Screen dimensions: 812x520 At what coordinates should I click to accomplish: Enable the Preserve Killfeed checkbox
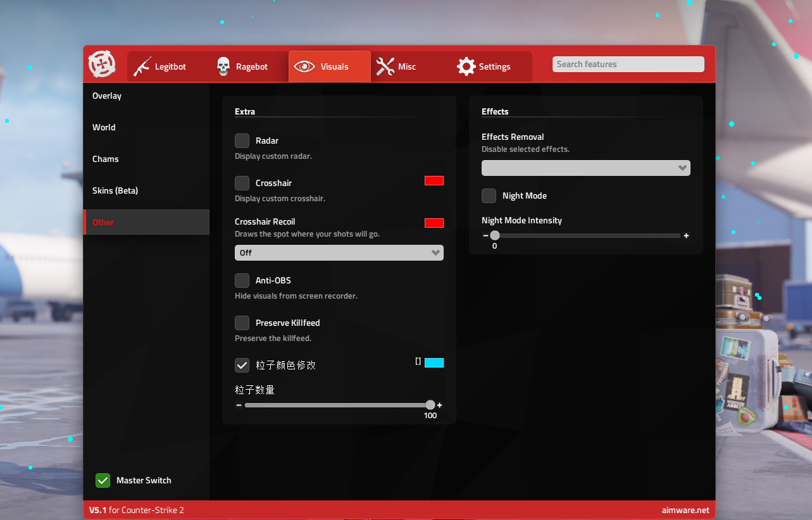[x=242, y=323]
